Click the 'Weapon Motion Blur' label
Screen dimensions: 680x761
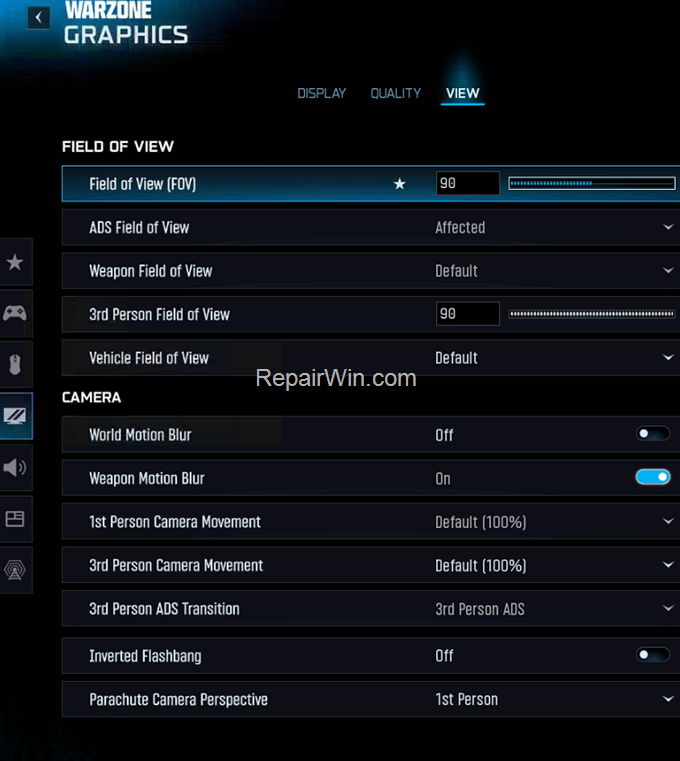click(147, 479)
